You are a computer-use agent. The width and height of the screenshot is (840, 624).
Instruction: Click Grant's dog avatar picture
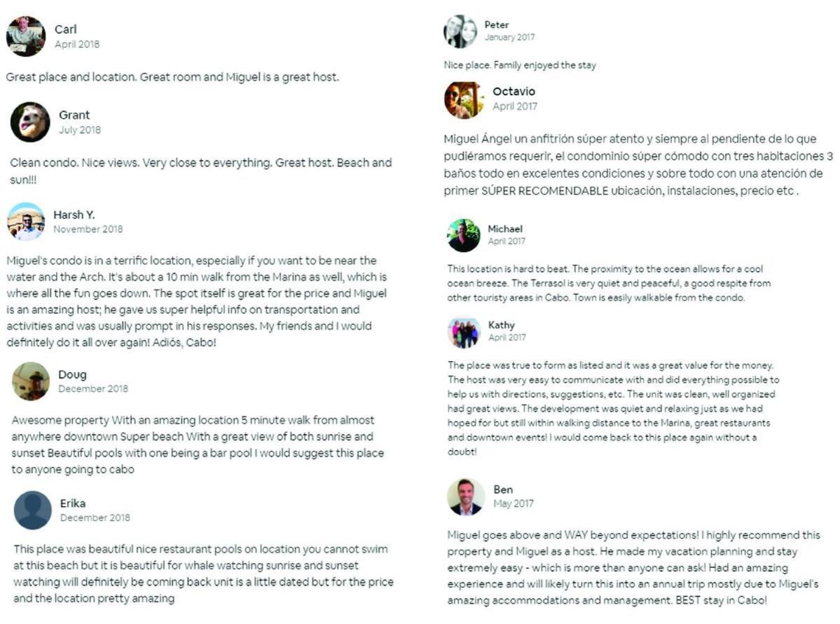tap(30, 122)
